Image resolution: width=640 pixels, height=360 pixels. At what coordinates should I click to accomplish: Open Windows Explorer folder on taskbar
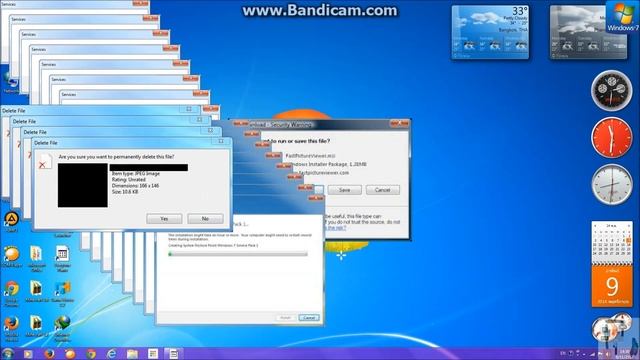(x=132, y=354)
